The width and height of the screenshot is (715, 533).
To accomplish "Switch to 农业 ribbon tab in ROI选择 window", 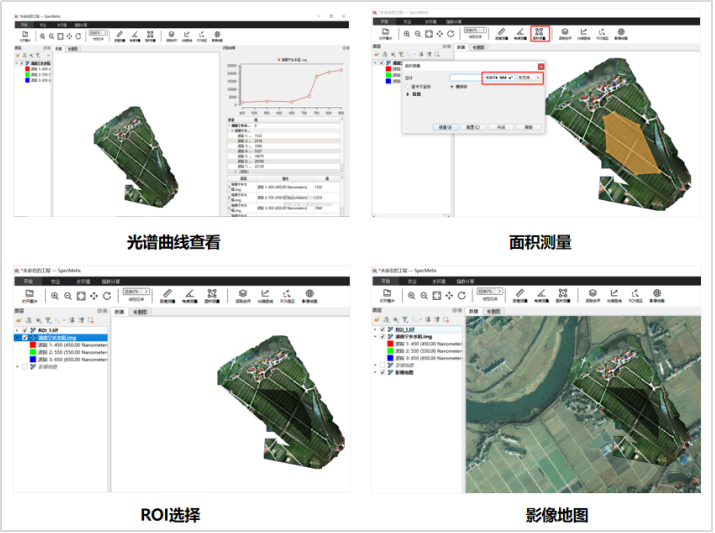I will 55,281.
